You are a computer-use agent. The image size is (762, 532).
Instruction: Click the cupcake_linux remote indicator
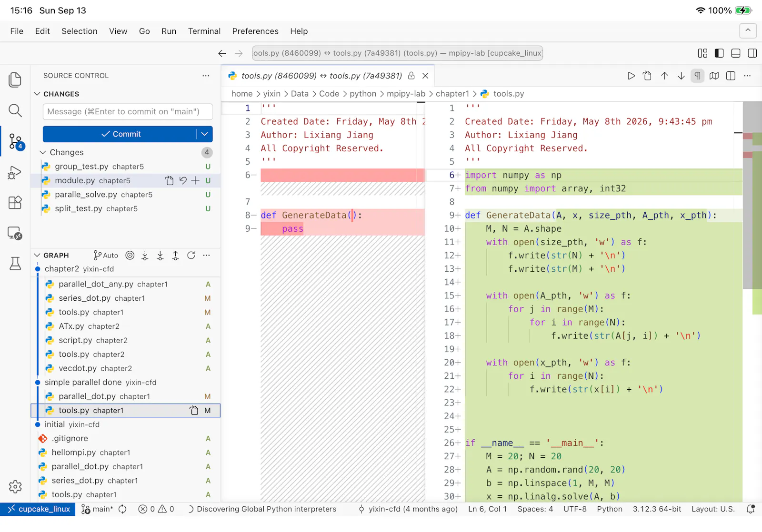point(38,509)
